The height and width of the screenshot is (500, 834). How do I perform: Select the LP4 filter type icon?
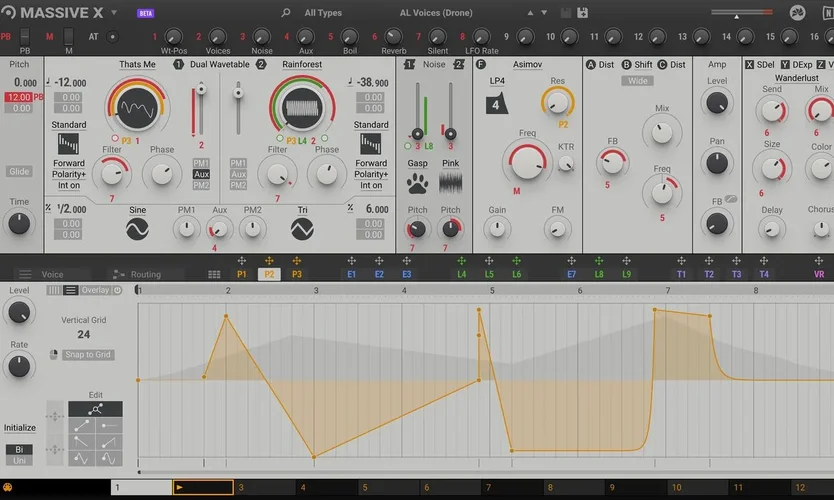coord(497,104)
